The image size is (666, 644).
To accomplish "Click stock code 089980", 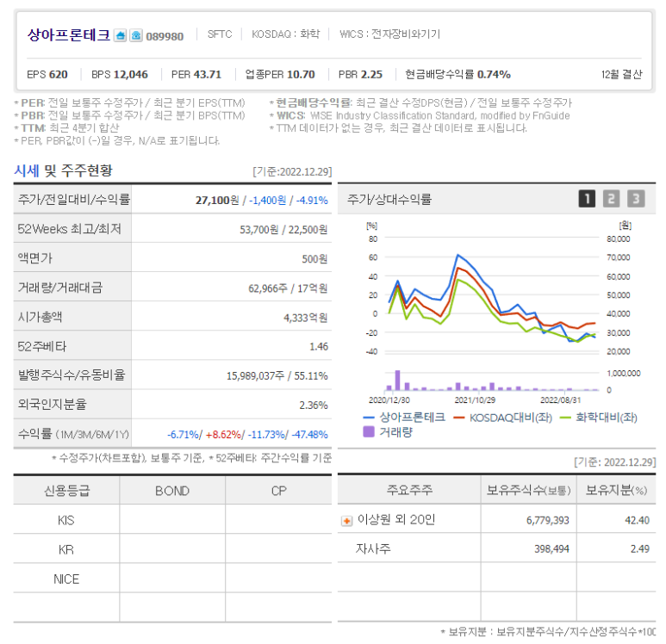I will pyautogui.click(x=165, y=36).
